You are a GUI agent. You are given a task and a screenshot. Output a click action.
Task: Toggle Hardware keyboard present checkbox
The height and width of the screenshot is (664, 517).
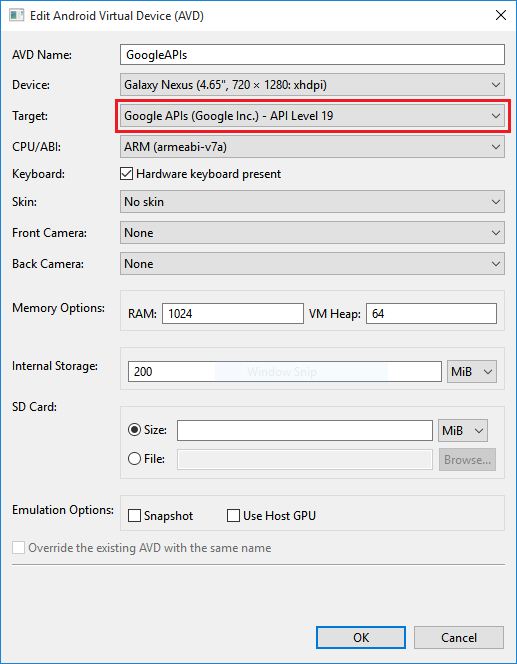coord(127,174)
